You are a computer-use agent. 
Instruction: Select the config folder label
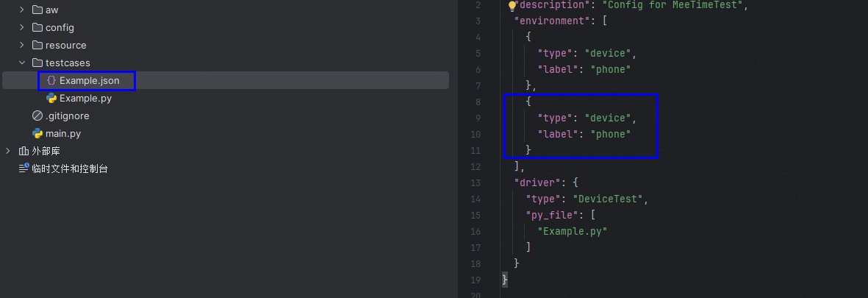click(60, 28)
